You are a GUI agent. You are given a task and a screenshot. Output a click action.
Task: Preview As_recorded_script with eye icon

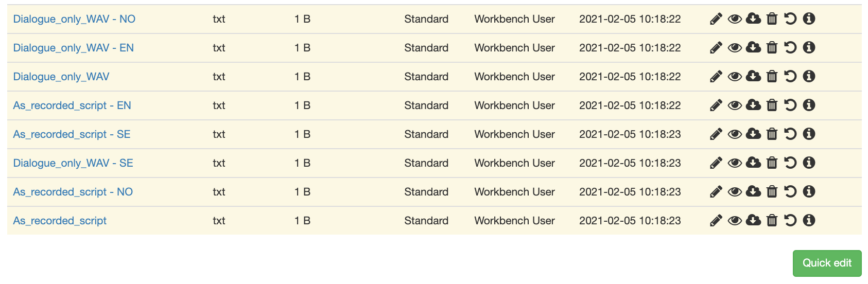[x=735, y=221]
